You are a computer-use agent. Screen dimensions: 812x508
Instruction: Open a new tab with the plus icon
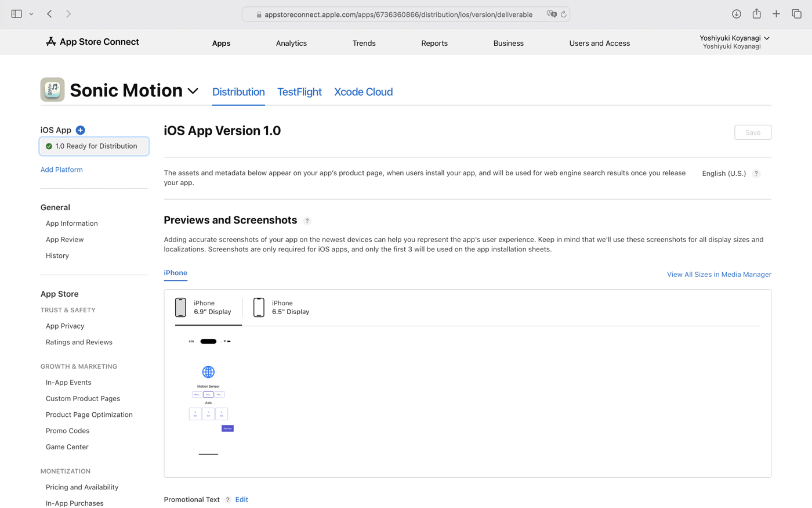pos(776,13)
